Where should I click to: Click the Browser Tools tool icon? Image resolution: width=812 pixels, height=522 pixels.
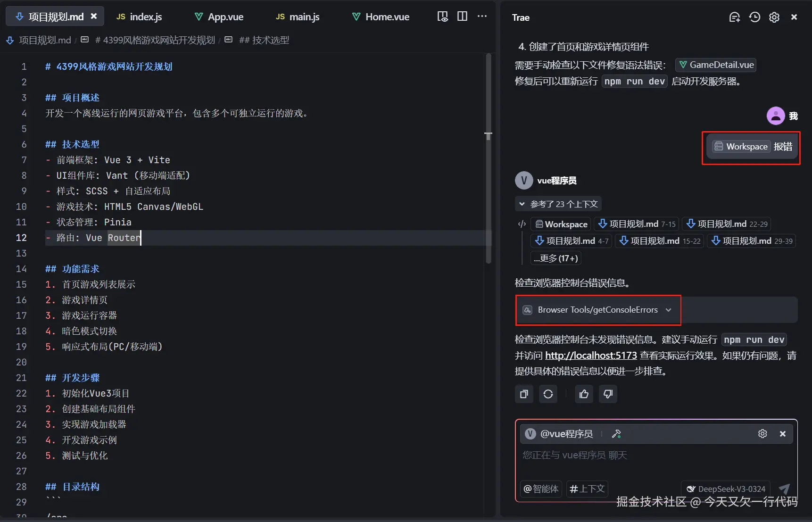tap(528, 310)
